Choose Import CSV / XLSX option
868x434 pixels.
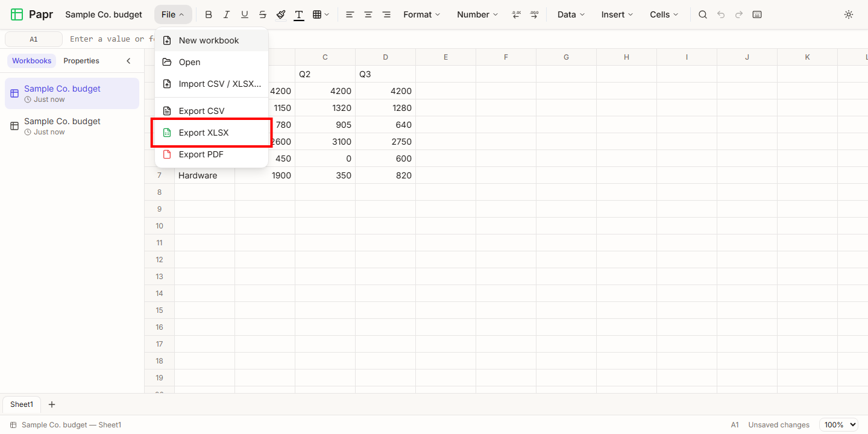(212, 84)
